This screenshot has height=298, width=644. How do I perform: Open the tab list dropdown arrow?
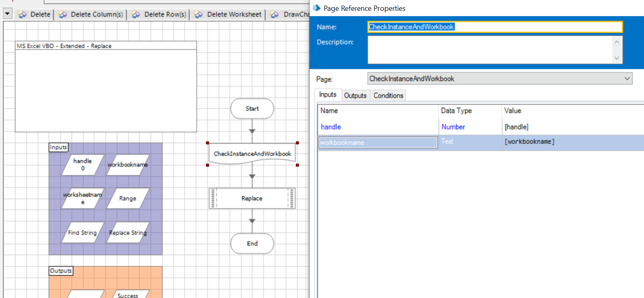[x=7, y=14]
